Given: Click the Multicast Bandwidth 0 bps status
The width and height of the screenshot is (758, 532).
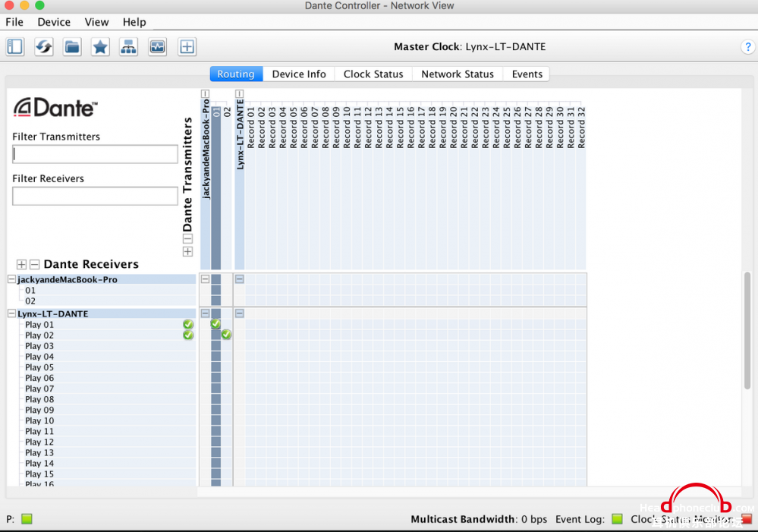Looking at the screenshot, I should tap(479, 519).
